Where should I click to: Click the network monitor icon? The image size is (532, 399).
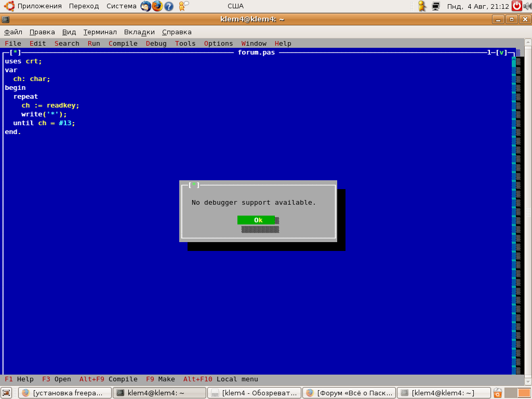435,6
